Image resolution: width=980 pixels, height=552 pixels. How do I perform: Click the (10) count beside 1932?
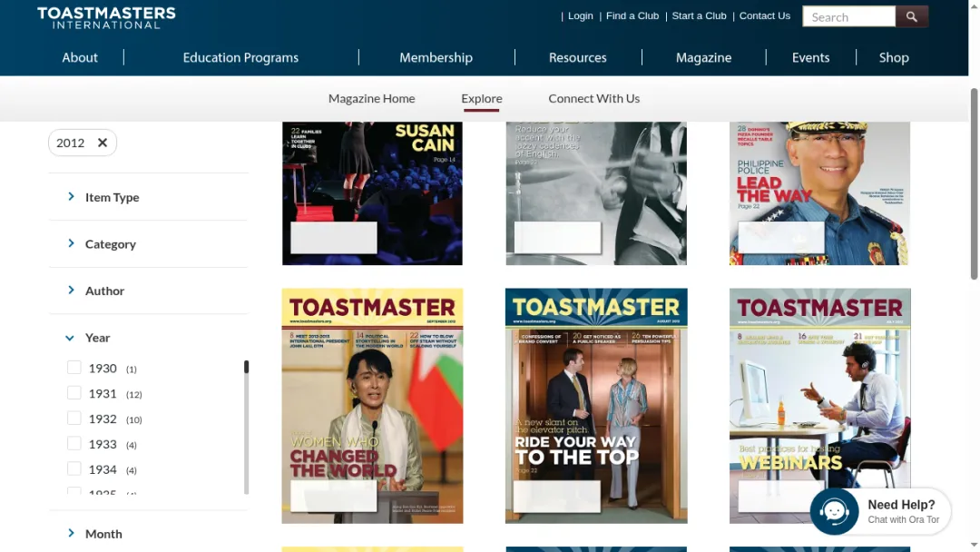pos(133,420)
